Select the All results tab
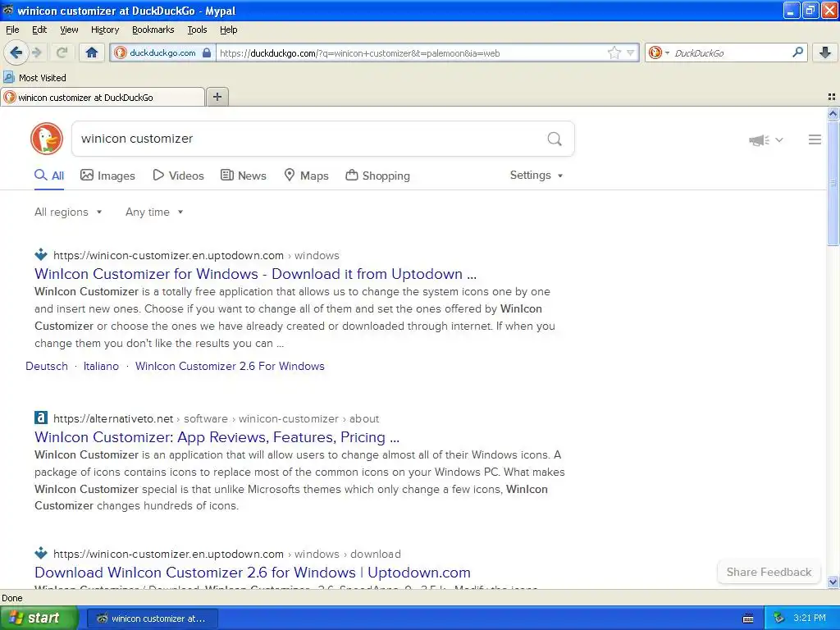 coord(49,176)
